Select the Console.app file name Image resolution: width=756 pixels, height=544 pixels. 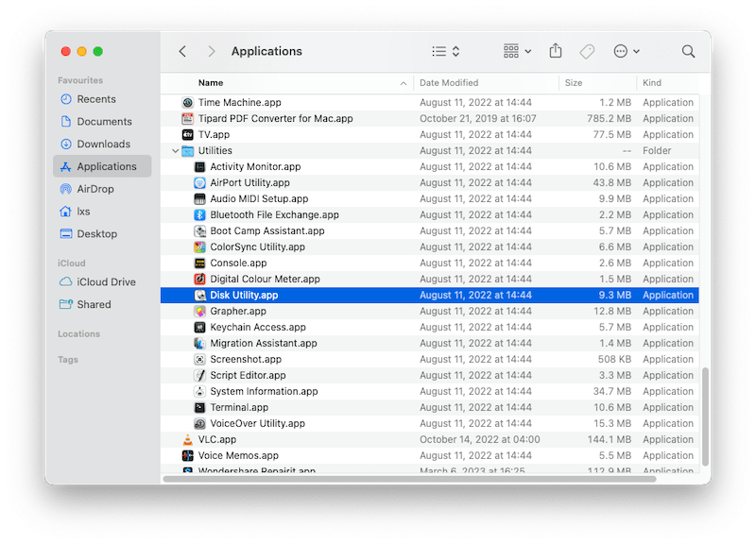(x=238, y=263)
